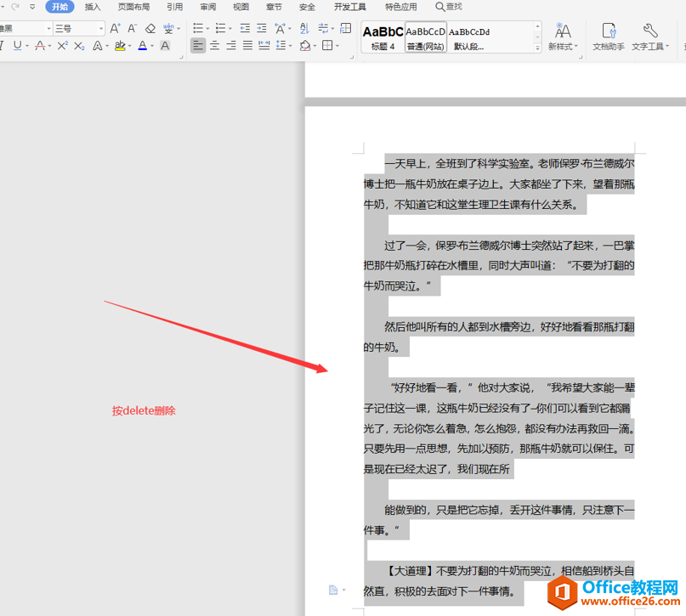Apply the 默认段... style
The image size is (686, 616).
click(469, 37)
